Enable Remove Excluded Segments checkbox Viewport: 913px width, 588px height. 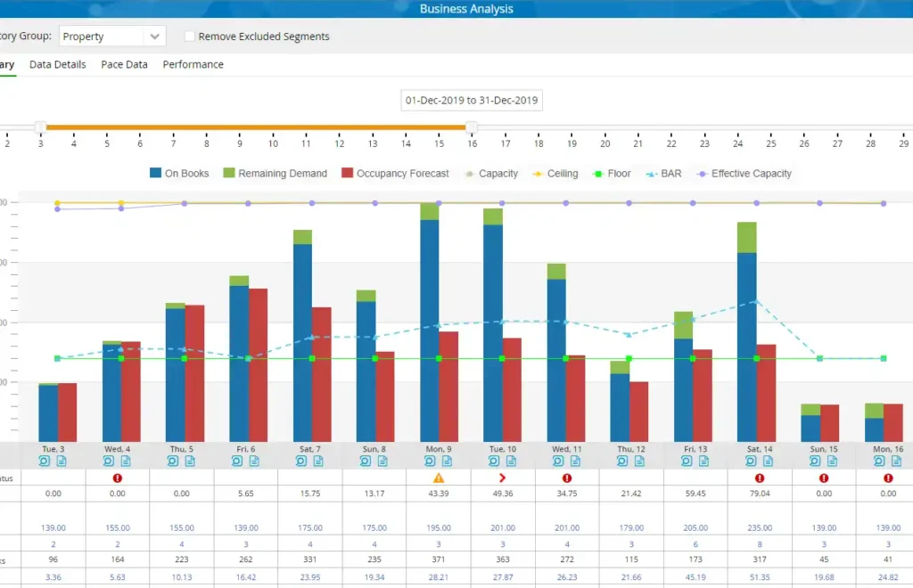(189, 36)
